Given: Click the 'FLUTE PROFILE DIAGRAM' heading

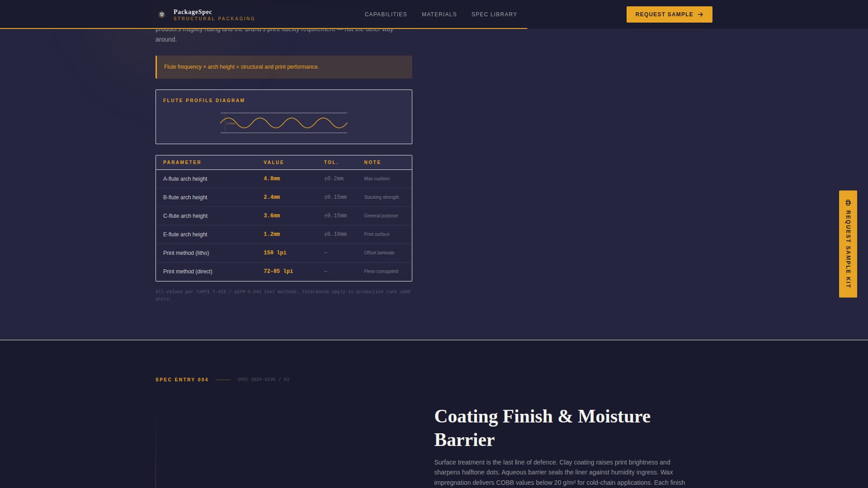Looking at the screenshot, I should click(x=204, y=100).
